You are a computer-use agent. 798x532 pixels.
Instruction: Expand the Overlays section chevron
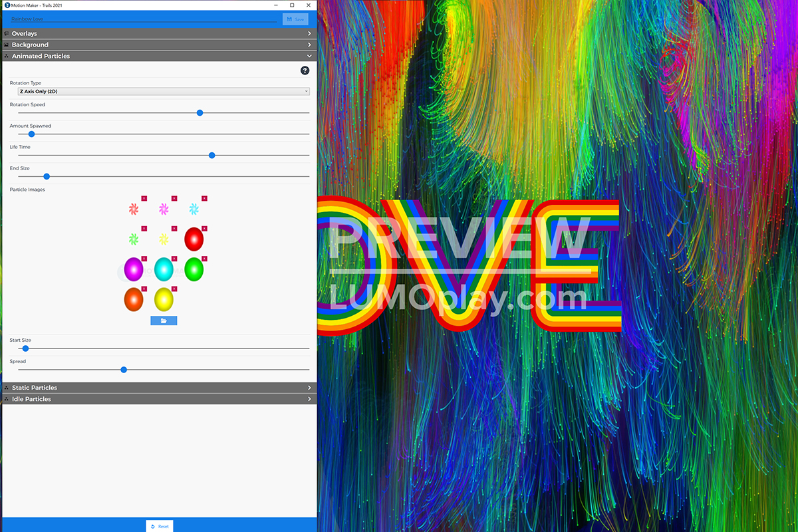tap(309, 33)
